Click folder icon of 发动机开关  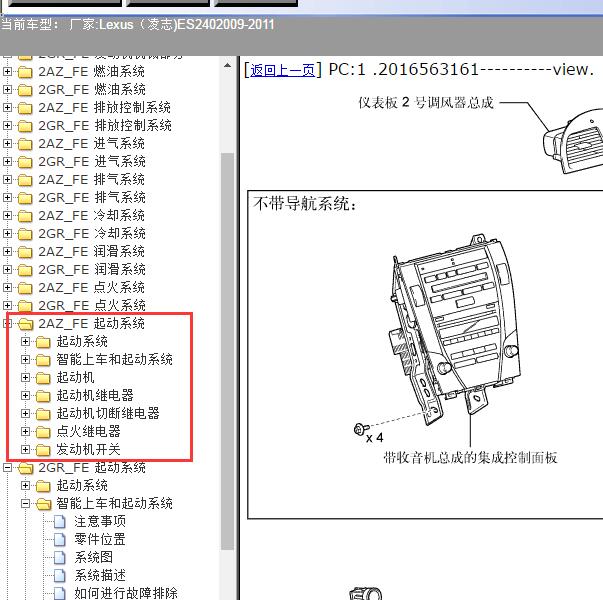coord(43,450)
